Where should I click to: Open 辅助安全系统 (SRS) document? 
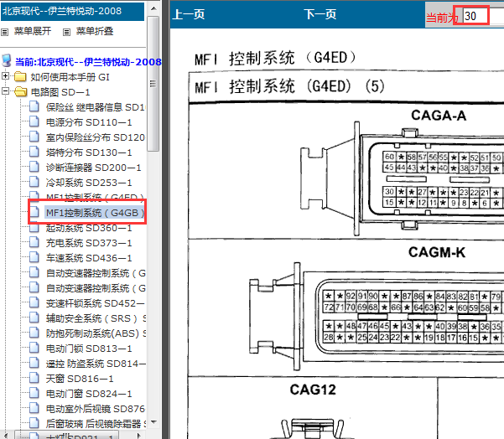tap(96, 318)
